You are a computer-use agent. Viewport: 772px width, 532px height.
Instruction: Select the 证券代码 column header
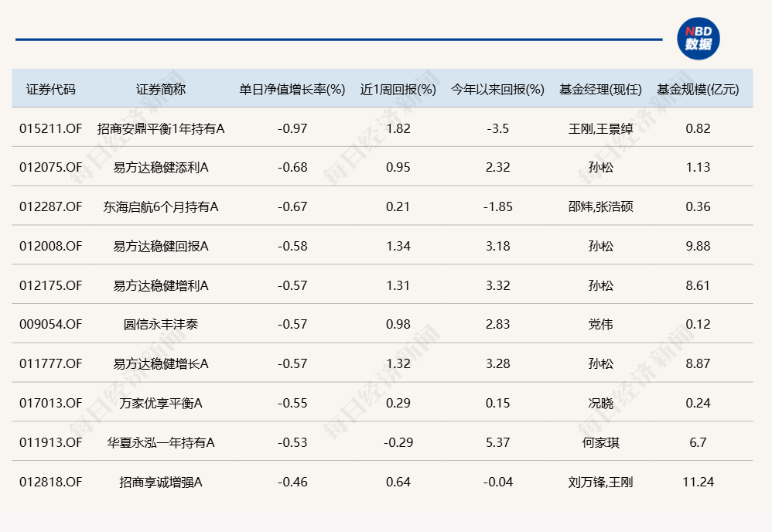(51, 89)
